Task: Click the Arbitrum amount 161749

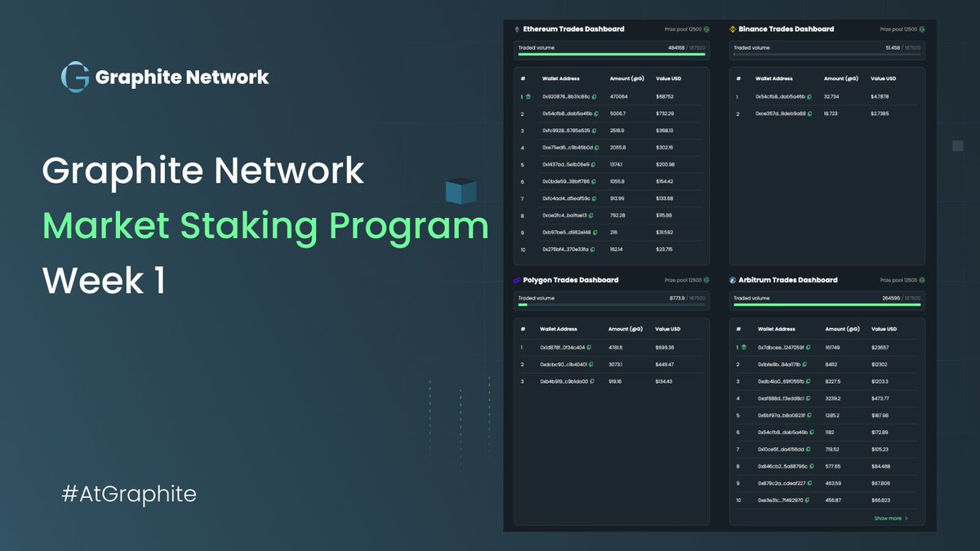Action: 833,348
